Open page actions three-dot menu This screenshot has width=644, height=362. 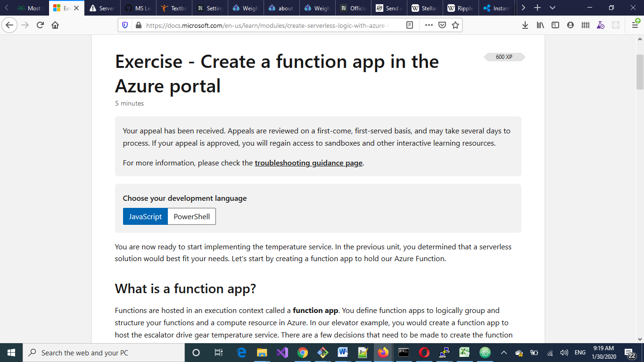click(x=429, y=25)
